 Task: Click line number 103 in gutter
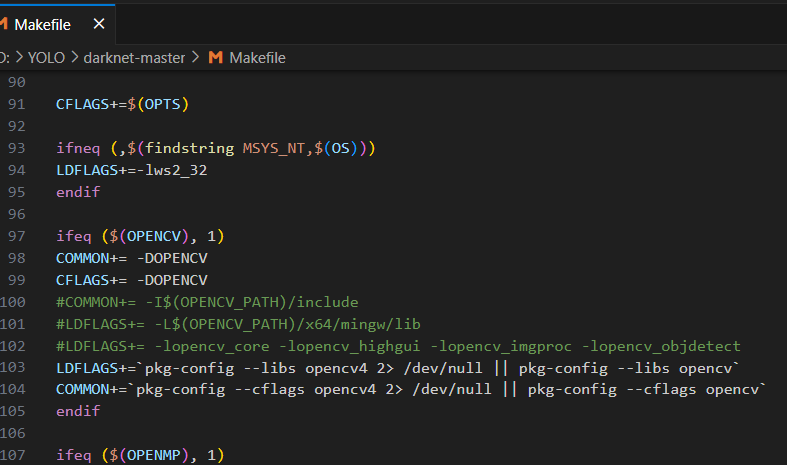13,368
